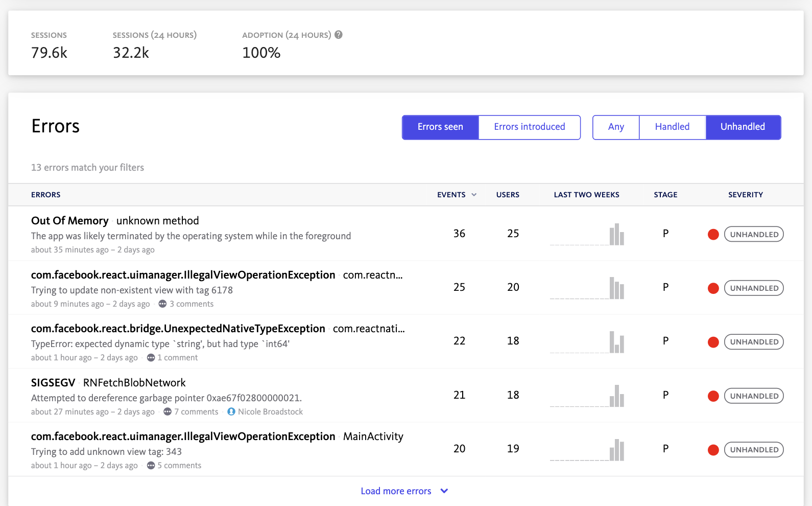Expand the Load more errors chevron
The image size is (812, 506).
444,491
